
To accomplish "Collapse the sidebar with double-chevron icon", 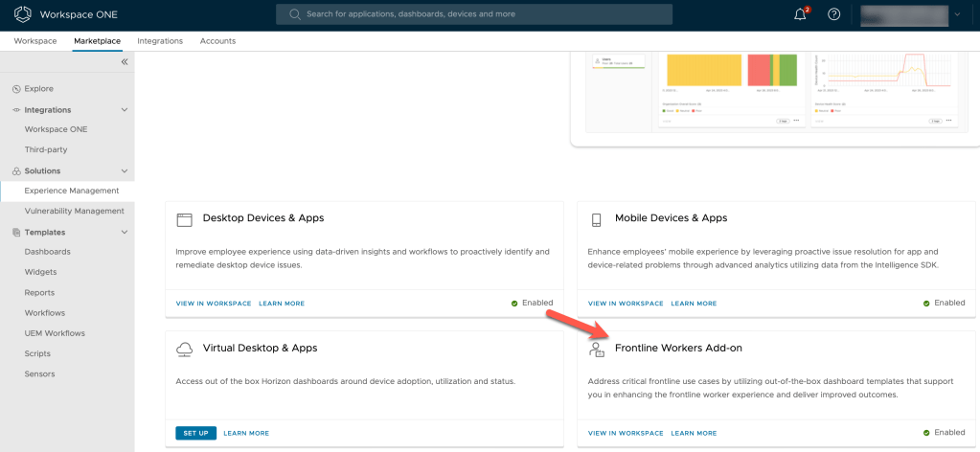I will click(x=124, y=62).
